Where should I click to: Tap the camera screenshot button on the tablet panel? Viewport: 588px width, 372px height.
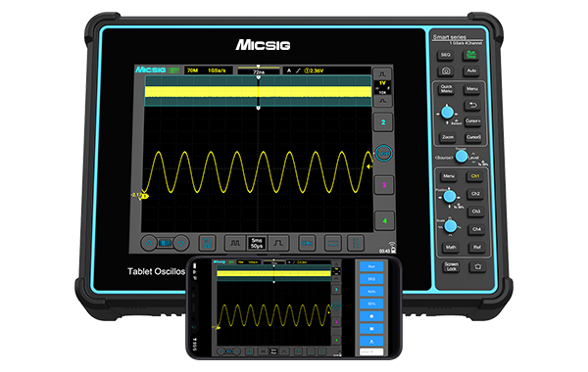point(446,71)
